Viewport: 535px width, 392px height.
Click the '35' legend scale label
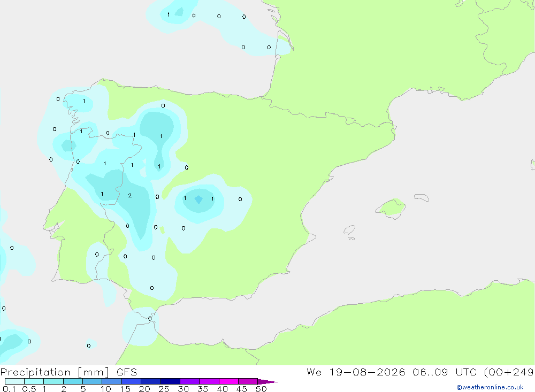point(203,389)
